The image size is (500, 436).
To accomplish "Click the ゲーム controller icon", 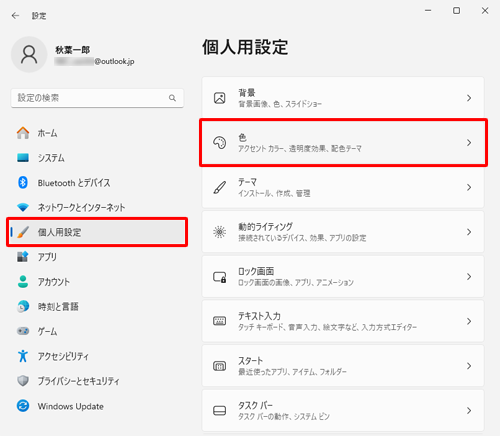I will pyautogui.click(x=23, y=331).
